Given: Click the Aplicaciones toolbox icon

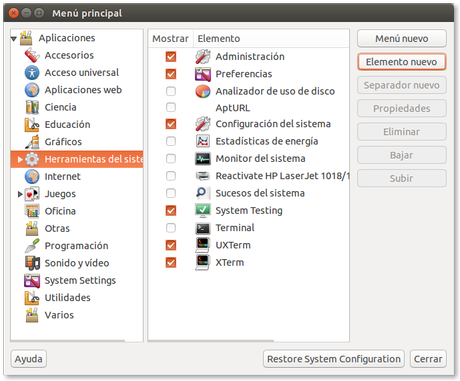Looking at the screenshot, I should click(26, 38).
